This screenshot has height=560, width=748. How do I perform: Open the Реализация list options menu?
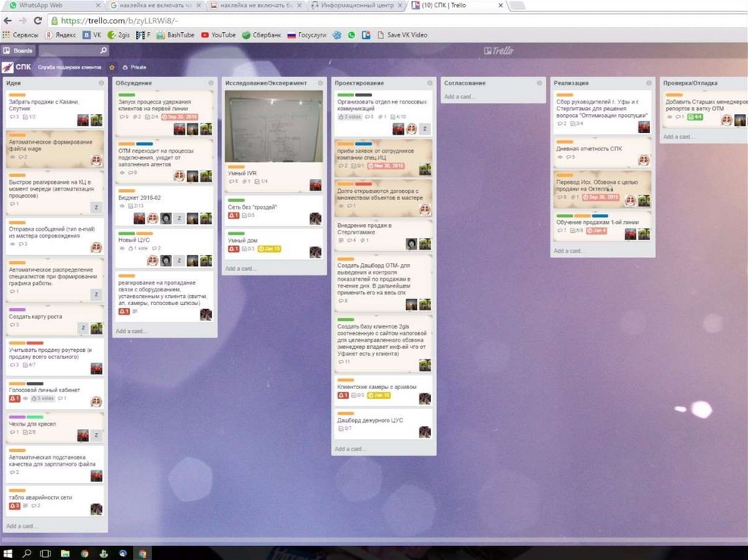tap(649, 83)
